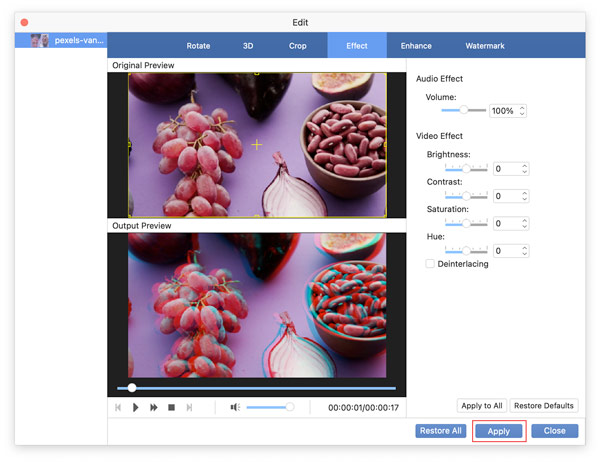Click the yellow crosshair in Original Preview

[257, 145]
